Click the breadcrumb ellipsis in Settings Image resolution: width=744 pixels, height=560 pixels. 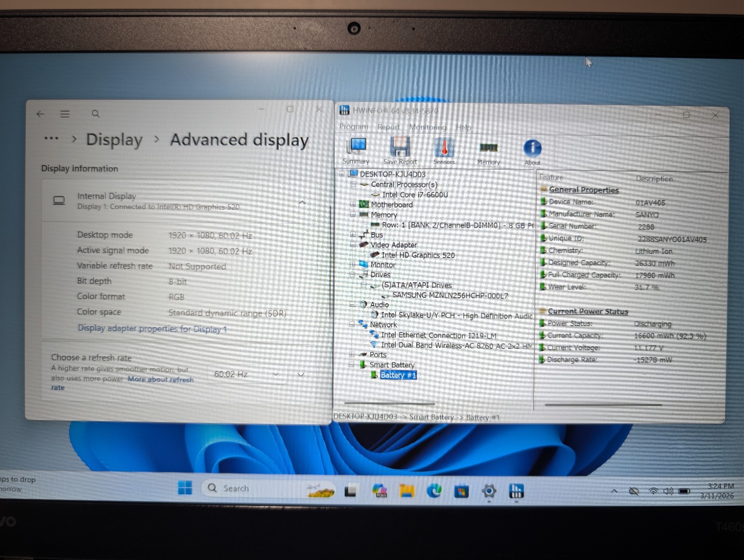(x=51, y=139)
